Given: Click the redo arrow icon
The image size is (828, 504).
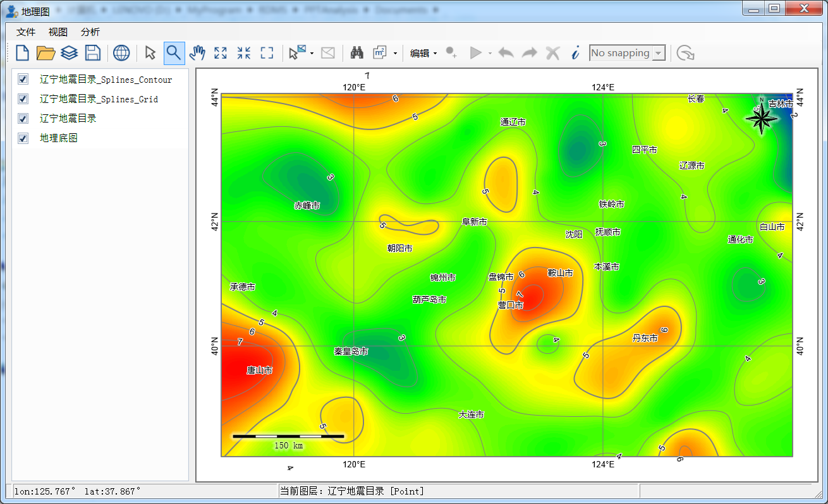Looking at the screenshot, I should tap(529, 53).
